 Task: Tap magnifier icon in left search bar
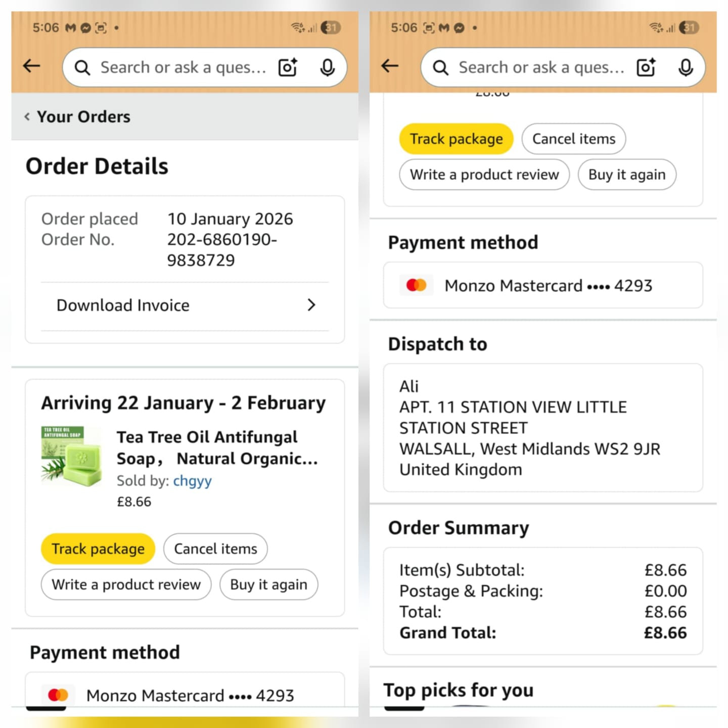point(82,68)
